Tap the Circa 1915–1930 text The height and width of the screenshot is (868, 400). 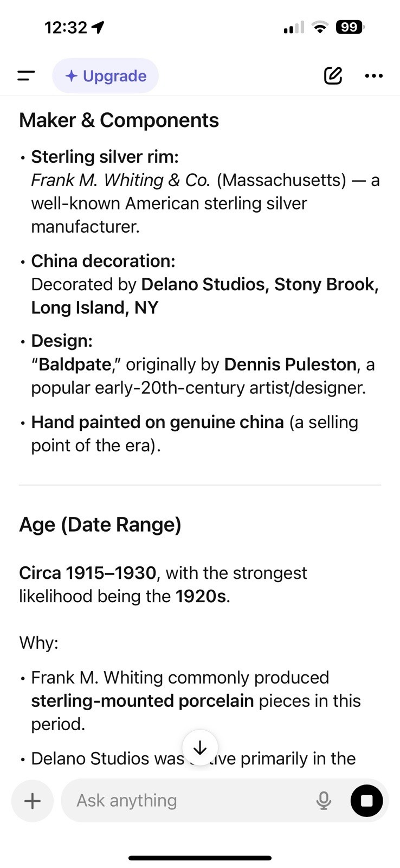(87, 573)
